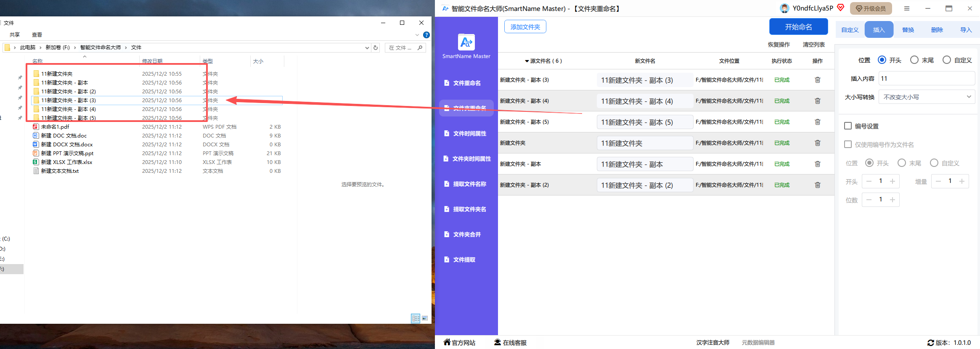Open the 大小写转换 dropdown
Screen dimensions: 980x349
click(x=927, y=97)
